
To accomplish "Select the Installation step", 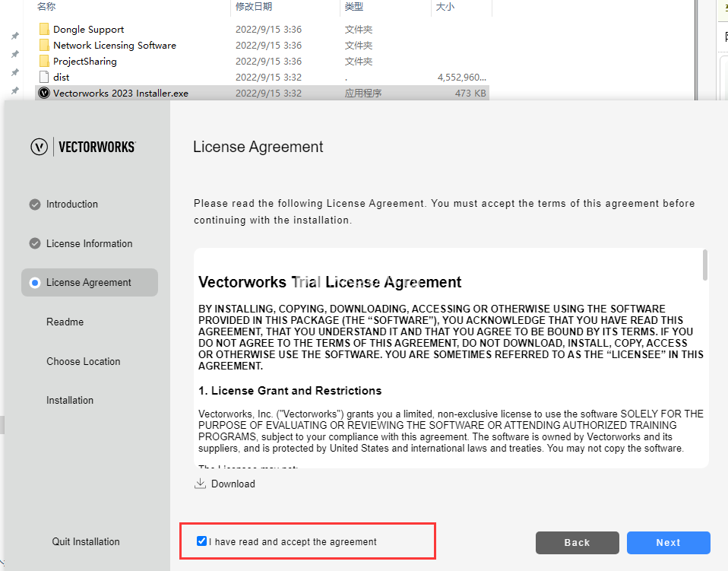I will tap(70, 401).
